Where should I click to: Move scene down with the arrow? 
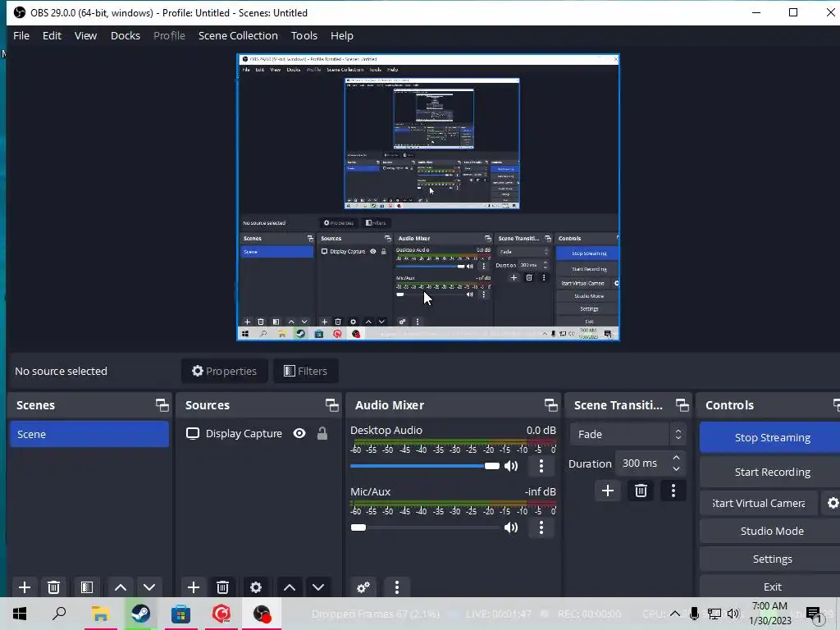[x=149, y=587]
